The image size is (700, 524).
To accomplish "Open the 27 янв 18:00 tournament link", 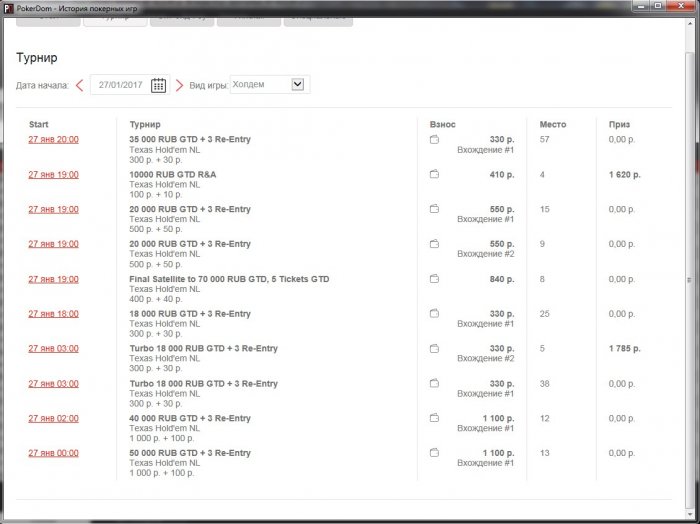I will (x=54, y=314).
